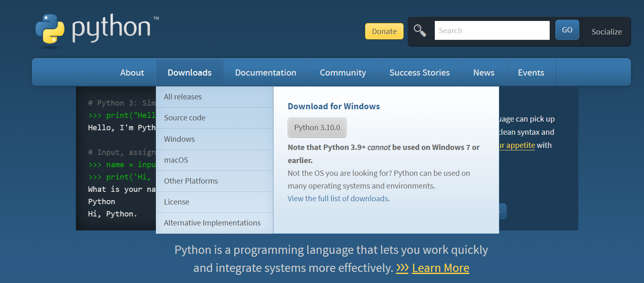This screenshot has width=644, height=283.
Task: Open the Documentation menu
Action: click(x=265, y=73)
